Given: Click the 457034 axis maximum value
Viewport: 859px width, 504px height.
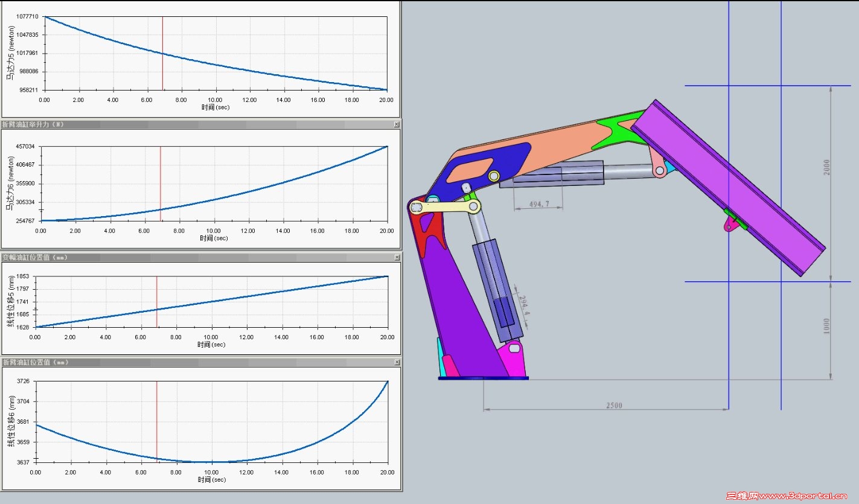Looking at the screenshot, I should click(25, 147).
